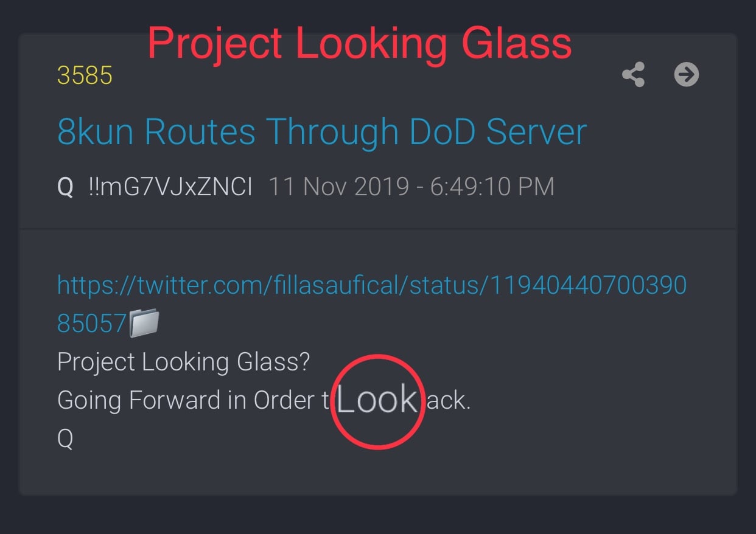
Task: Open the '8kun Routes Through DoD Server' title
Action: pyautogui.click(x=322, y=132)
